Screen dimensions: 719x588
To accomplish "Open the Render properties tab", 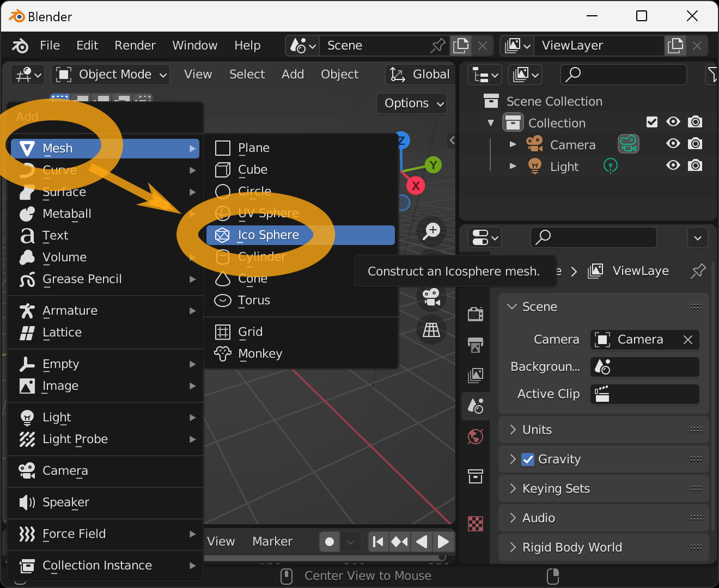I will [x=476, y=314].
